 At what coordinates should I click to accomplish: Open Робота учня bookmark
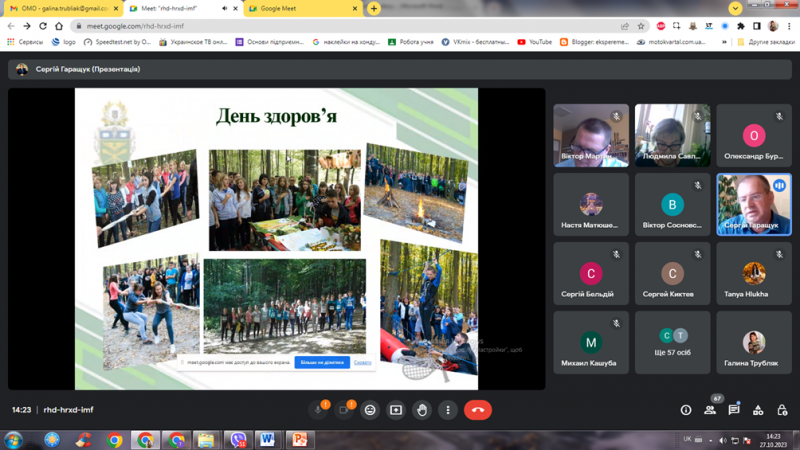pos(411,42)
